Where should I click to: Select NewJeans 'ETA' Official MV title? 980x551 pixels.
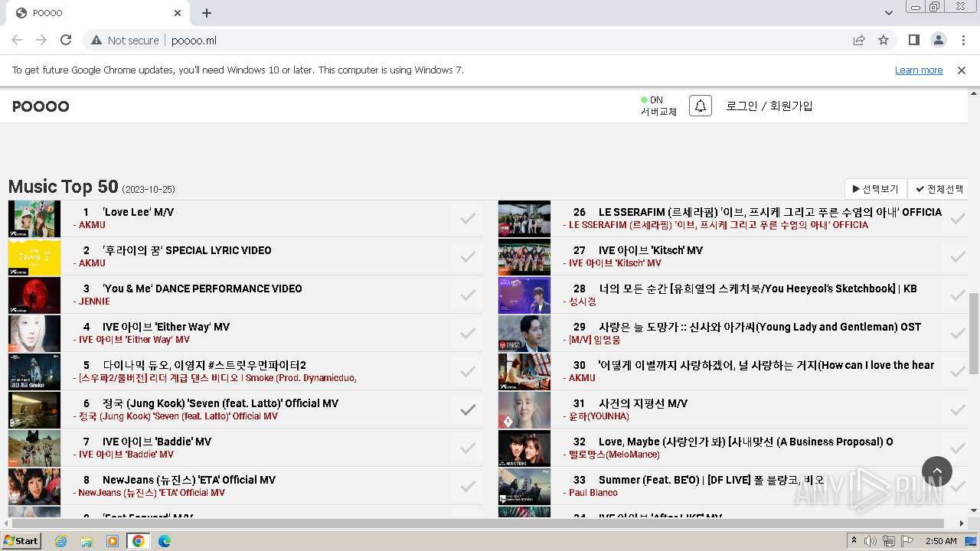[x=189, y=480]
